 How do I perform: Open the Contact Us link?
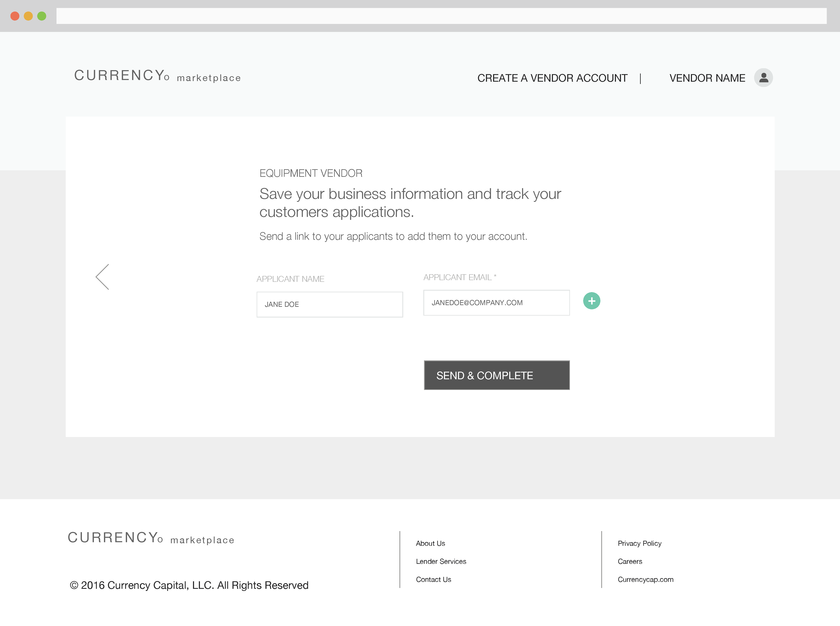click(433, 579)
